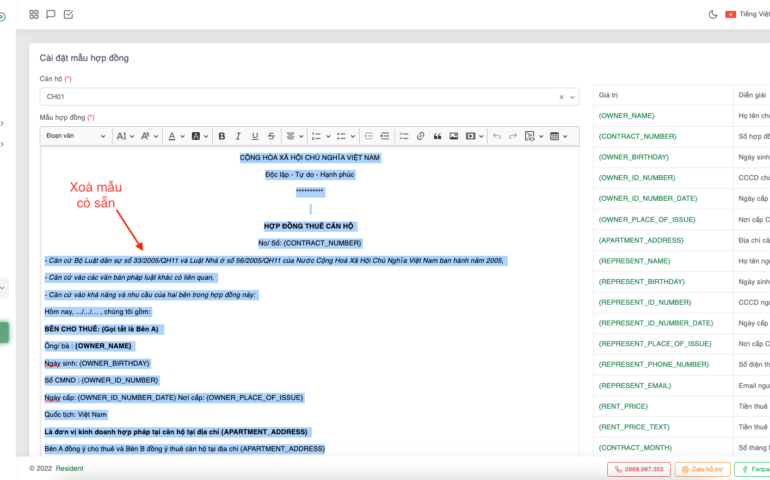The image size is (770, 480).
Task: Insert a link in the contract
Action: coord(421,136)
